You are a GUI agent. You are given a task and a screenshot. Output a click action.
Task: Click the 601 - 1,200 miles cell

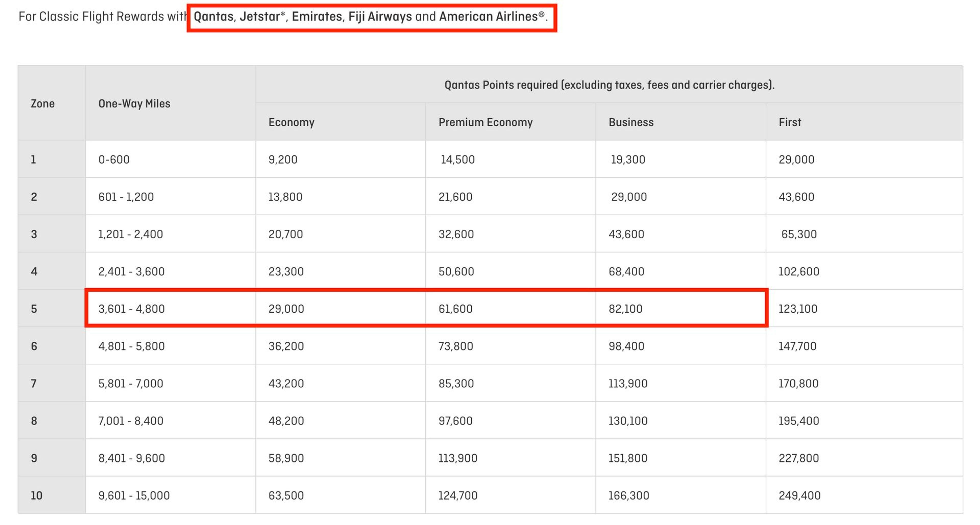(170, 196)
